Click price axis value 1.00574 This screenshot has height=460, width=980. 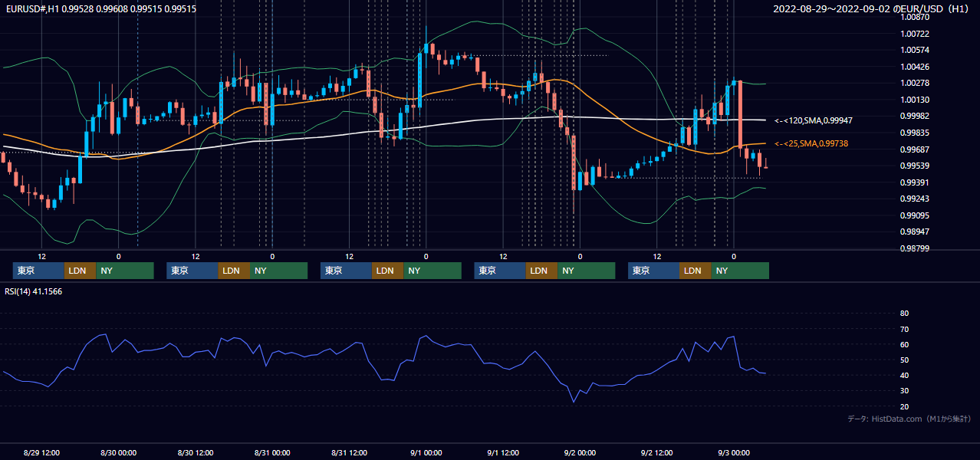pyautogui.click(x=915, y=51)
